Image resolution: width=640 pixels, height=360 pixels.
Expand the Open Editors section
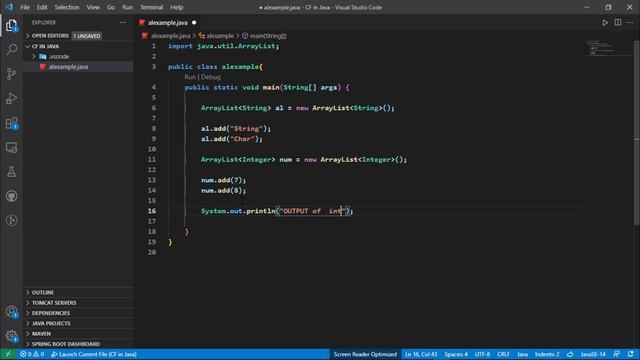50,36
